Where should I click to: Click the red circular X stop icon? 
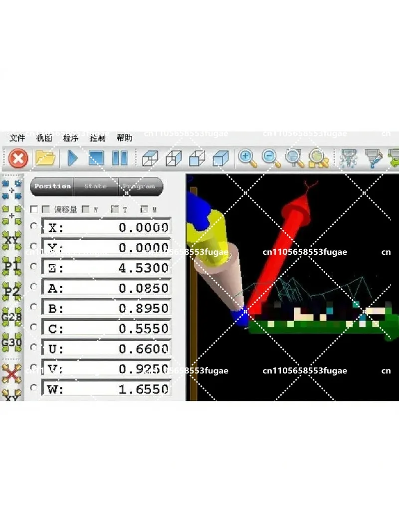click(x=18, y=158)
